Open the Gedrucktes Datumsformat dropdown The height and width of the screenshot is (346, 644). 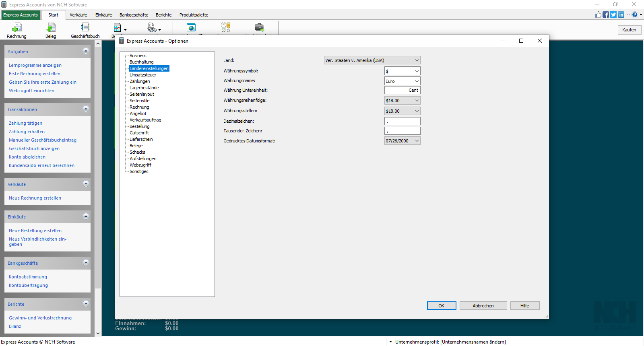coord(402,141)
